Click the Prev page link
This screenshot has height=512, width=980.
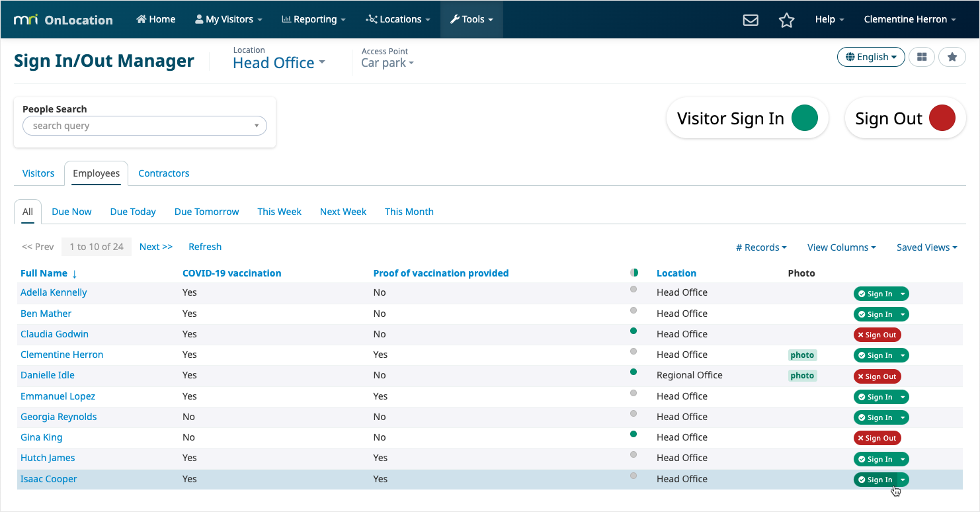pyautogui.click(x=38, y=247)
